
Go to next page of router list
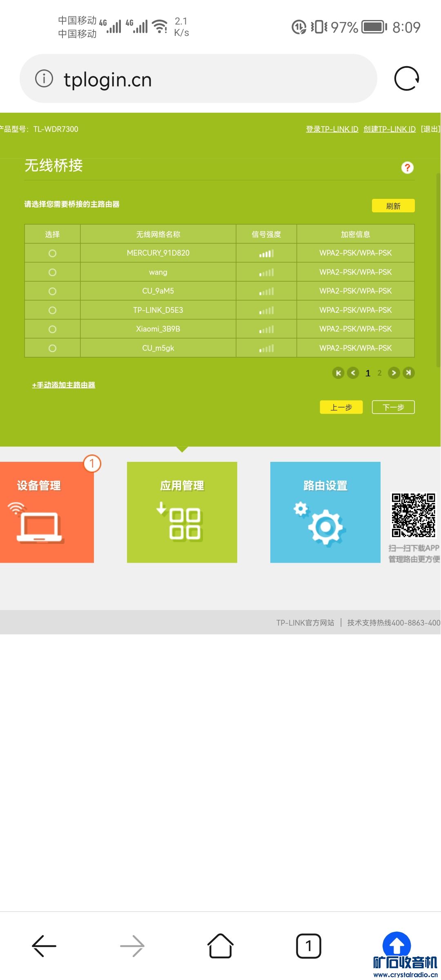(394, 373)
